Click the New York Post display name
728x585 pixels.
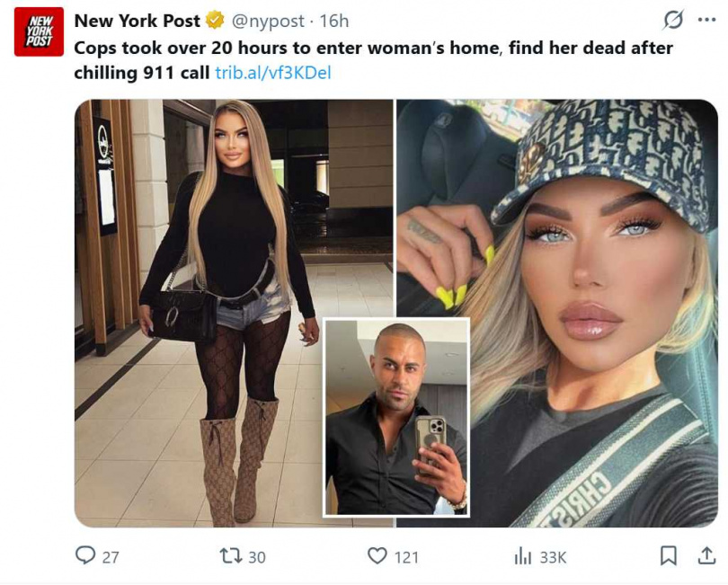point(137,21)
